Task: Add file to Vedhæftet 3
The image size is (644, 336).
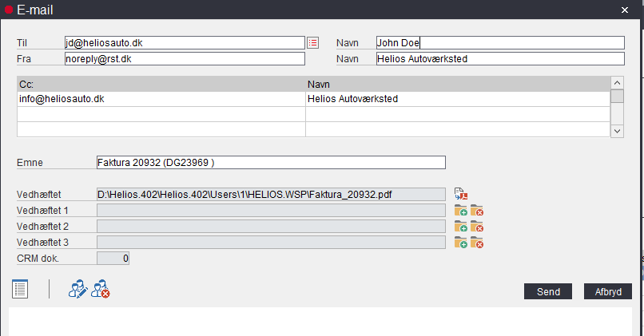Action: pos(460,243)
